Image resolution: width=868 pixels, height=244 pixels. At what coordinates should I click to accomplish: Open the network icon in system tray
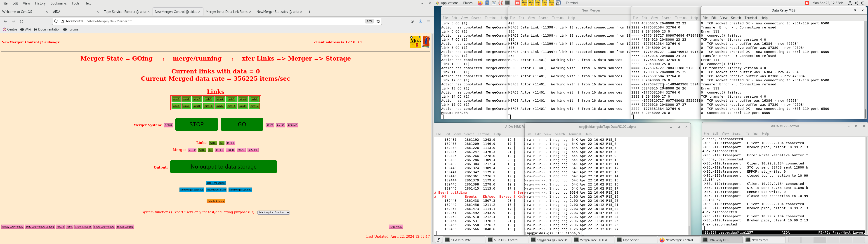tap(850, 3)
